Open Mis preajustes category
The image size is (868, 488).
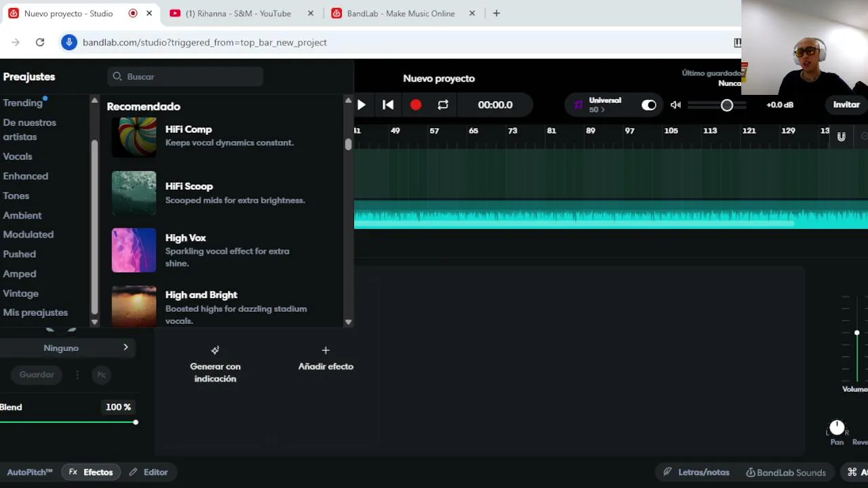35,312
